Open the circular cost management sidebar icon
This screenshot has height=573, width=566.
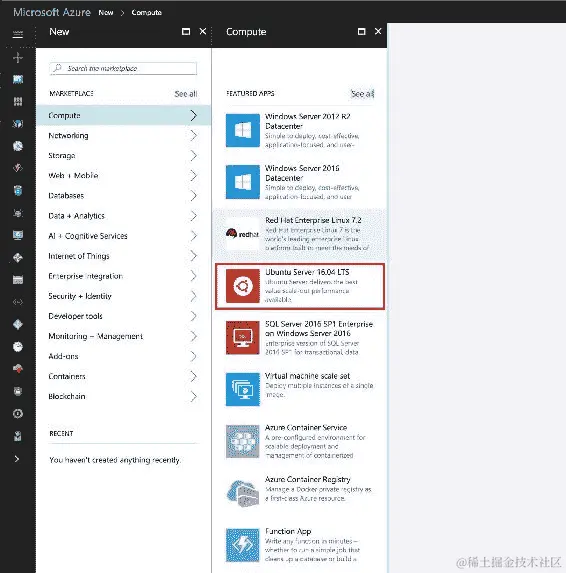point(18,413)
